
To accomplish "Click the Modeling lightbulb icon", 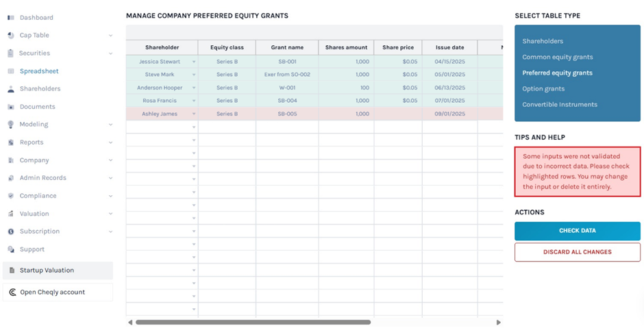I will [11, 125].
